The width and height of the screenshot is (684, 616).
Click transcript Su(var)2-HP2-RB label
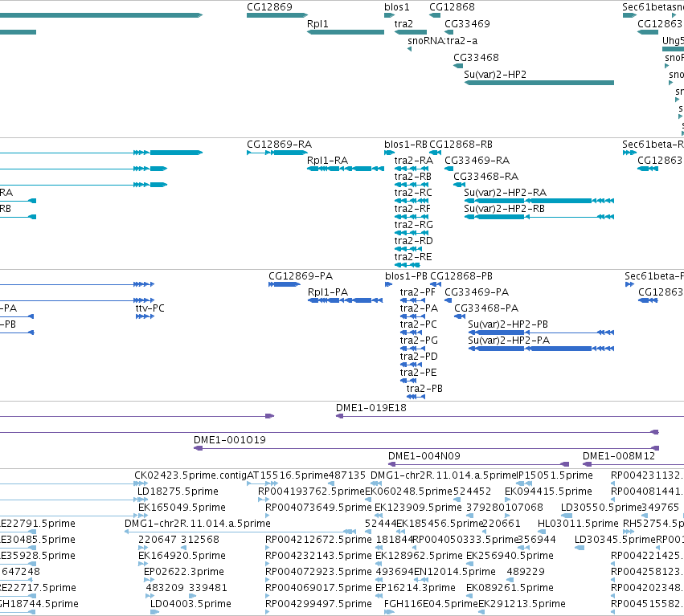(504, 209)
